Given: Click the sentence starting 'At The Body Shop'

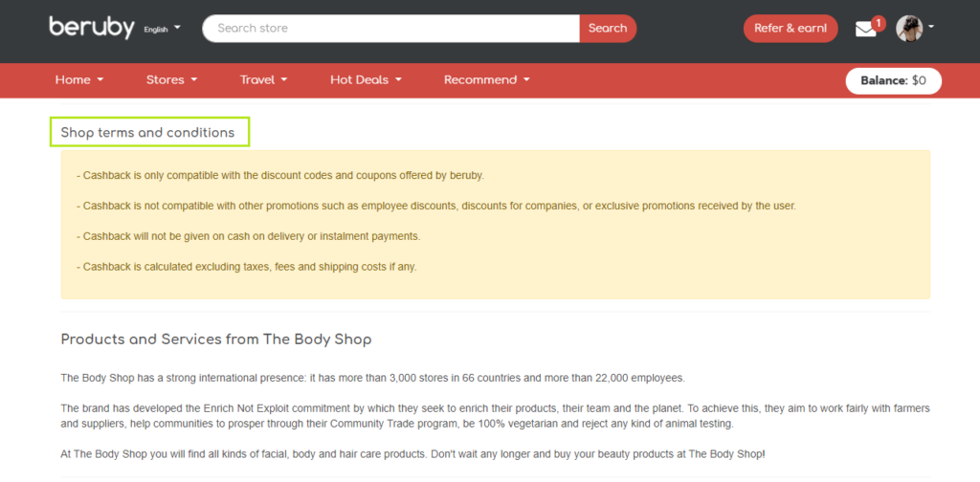Looking at the screenshot, I should pyautogui.click(x=412, y=454).
